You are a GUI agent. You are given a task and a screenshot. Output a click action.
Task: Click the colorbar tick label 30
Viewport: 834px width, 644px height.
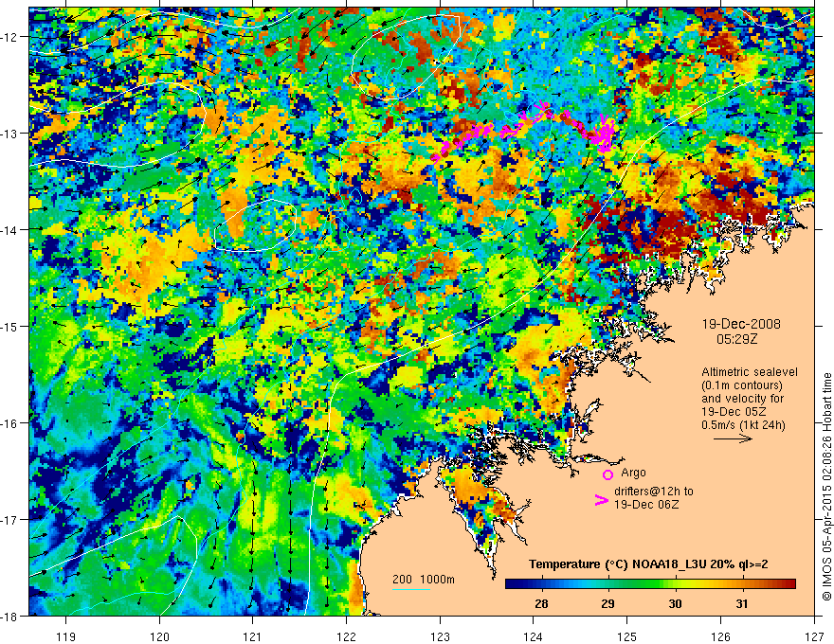click(x=675, y=603)
